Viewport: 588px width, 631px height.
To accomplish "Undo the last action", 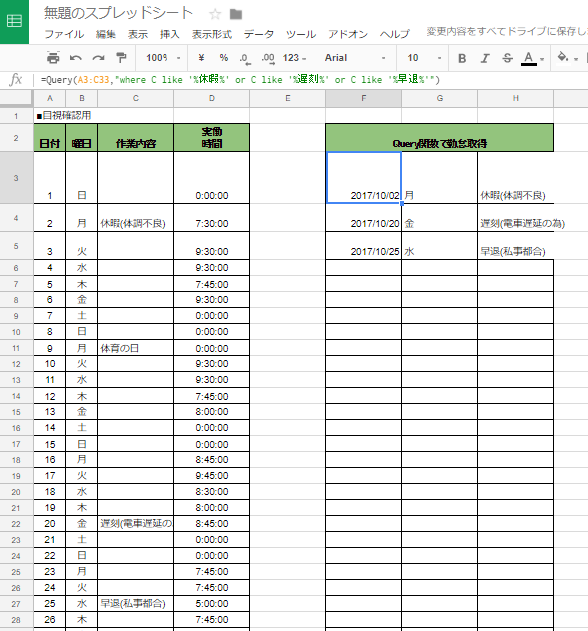I will [x=76, y=58].
